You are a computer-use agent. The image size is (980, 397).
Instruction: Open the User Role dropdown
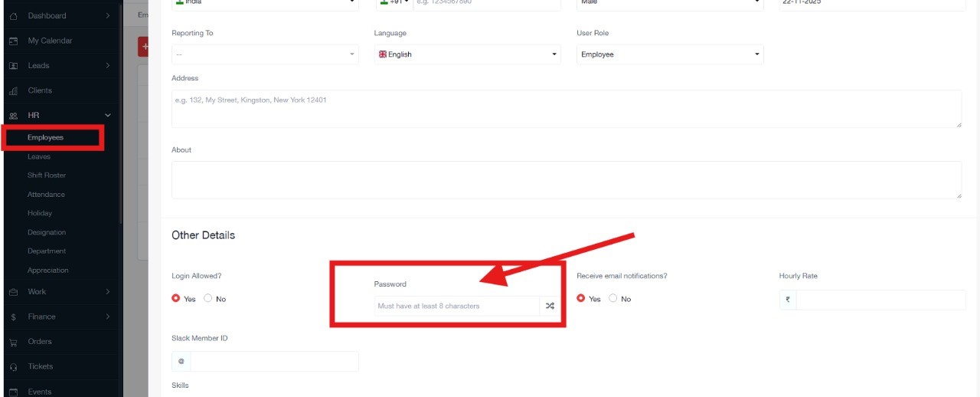[x=669, y=54]
